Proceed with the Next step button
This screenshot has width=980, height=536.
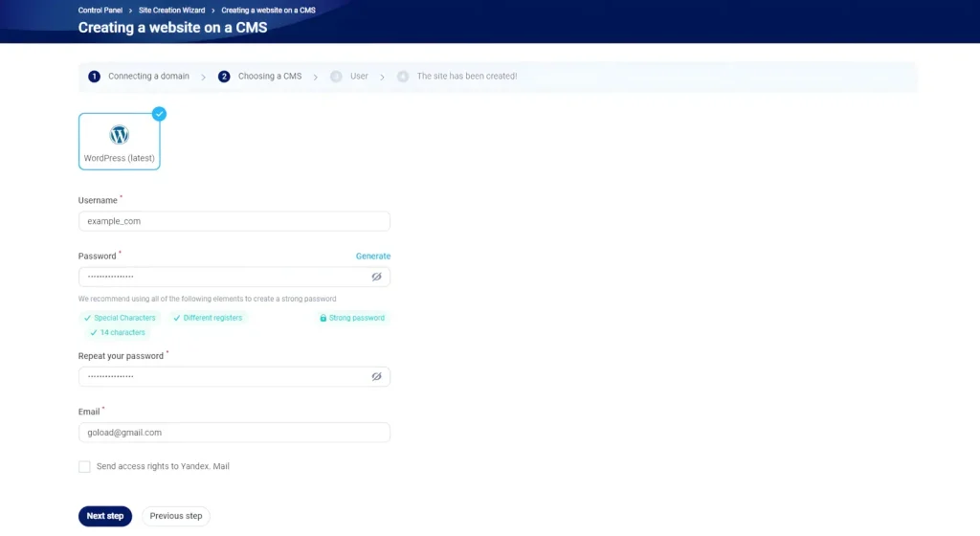pyautogui.click(x=105, y=516)
